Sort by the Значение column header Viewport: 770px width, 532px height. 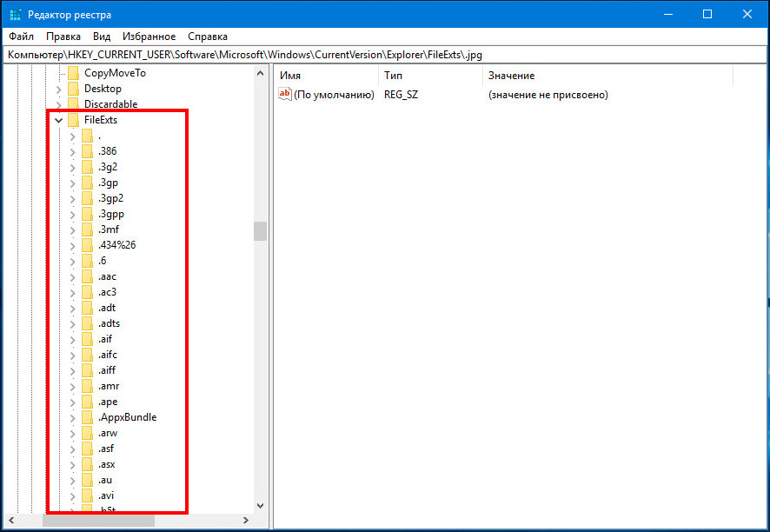coord(608,76)
